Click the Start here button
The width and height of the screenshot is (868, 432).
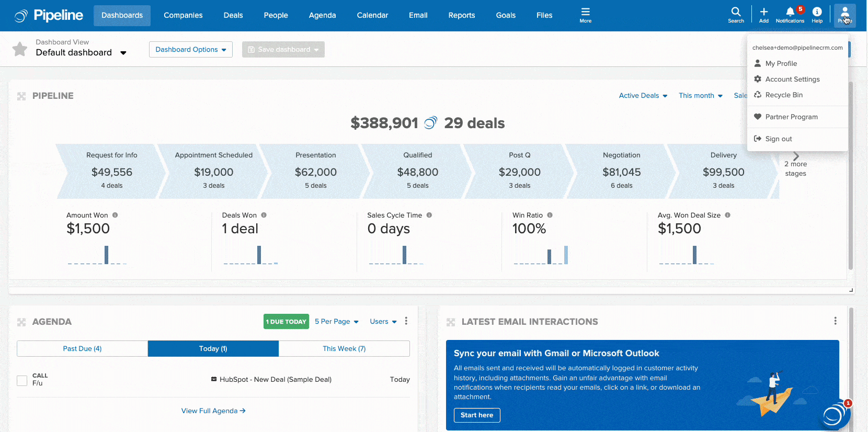[476, 415]
